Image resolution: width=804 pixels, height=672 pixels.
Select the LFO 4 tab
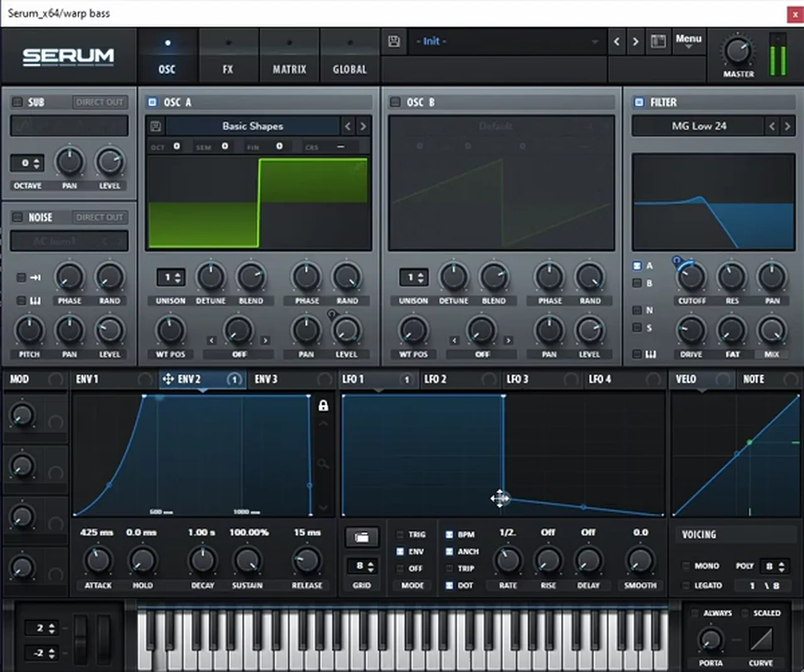[600, 379]
